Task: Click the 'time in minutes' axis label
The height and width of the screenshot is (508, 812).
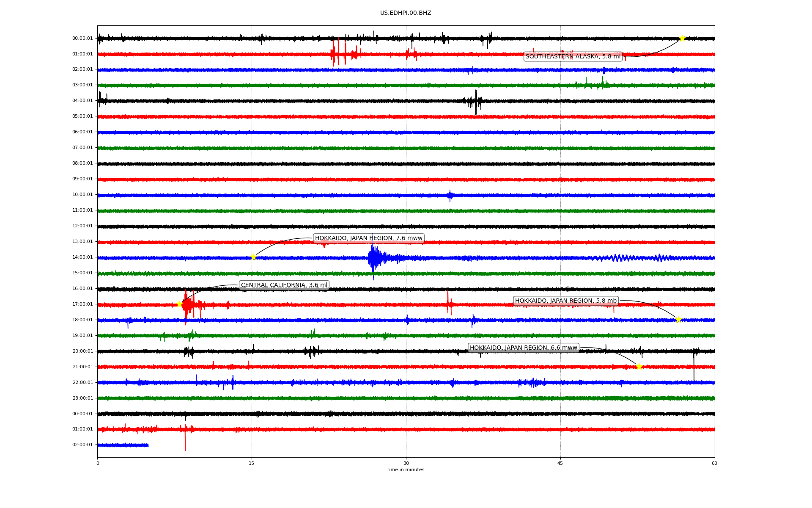Action: pyautogui.click(x=406, y=469)
